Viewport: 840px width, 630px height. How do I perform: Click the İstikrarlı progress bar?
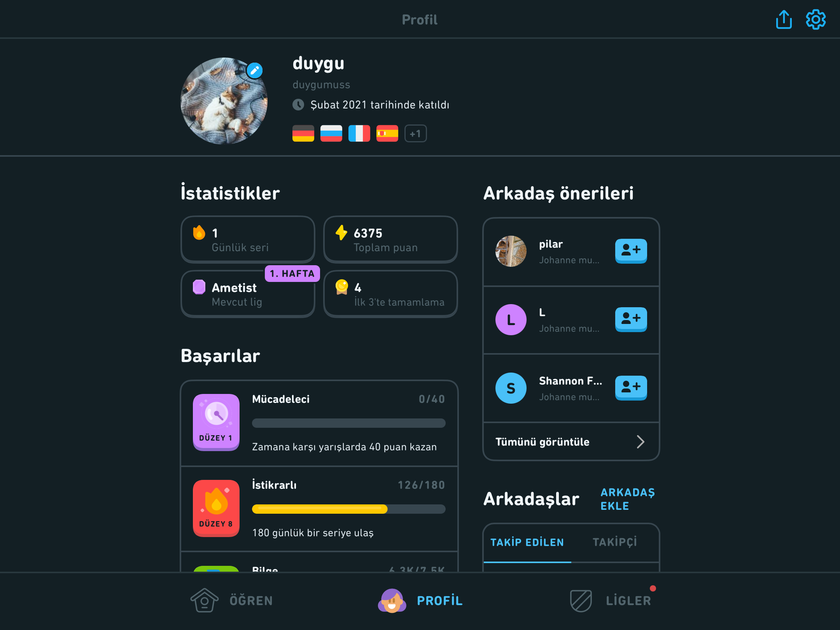pos(348,509)
